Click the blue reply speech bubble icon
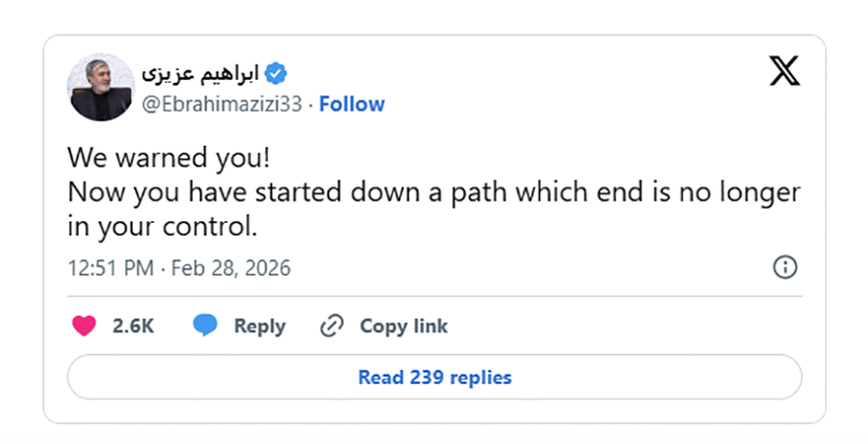 [205, 325]
